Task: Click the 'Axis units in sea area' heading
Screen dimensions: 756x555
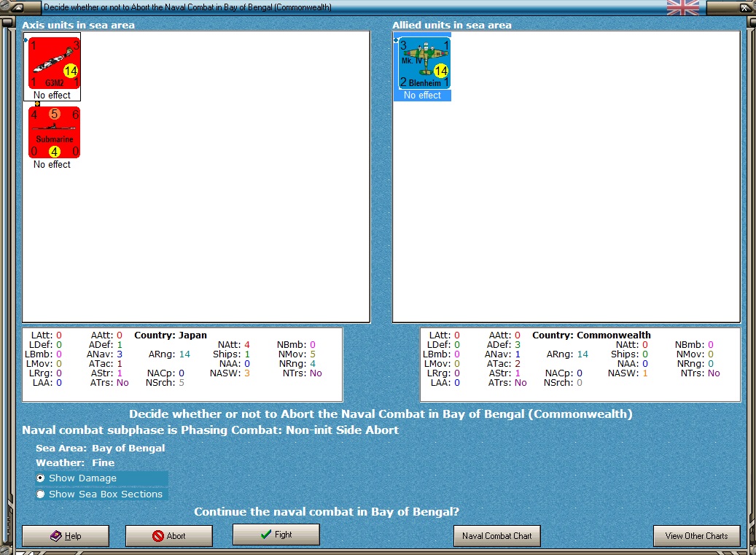Action: click(79, 25)
